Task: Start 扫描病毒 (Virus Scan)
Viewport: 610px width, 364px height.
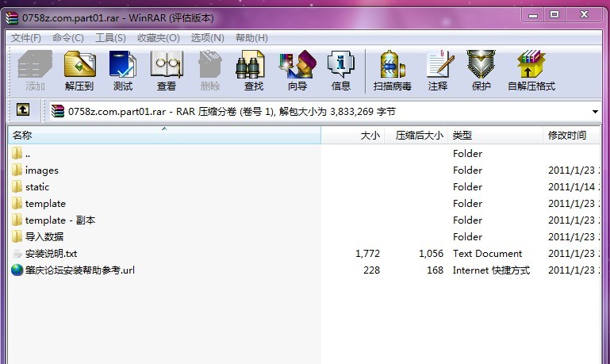Action: pyautogui.click(x=392, y=71)
